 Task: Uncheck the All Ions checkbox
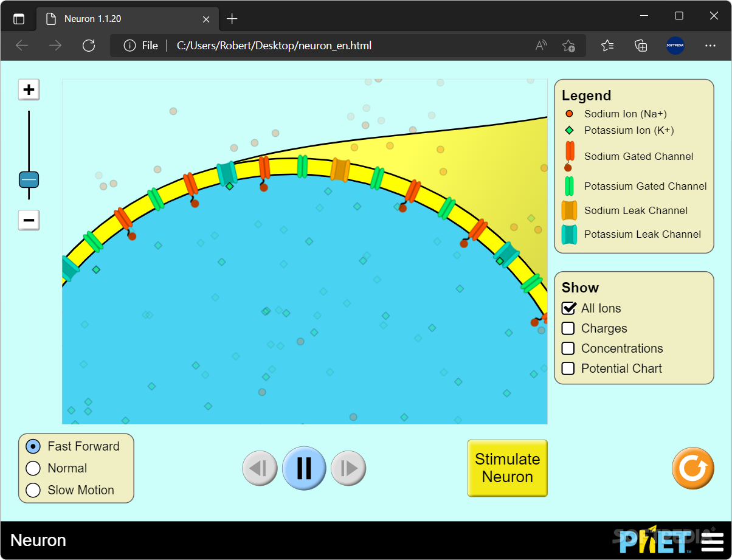coord(568,308)
